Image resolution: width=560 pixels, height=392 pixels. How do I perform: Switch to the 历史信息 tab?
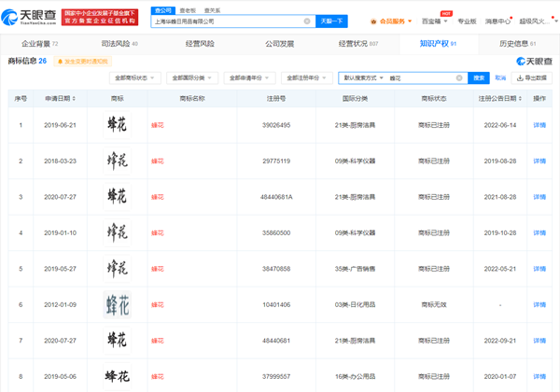pyautogui.click(x=517, y=44)
